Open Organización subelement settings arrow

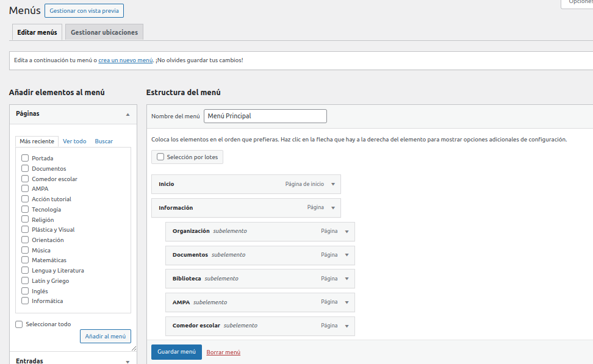tap(347, 232)
